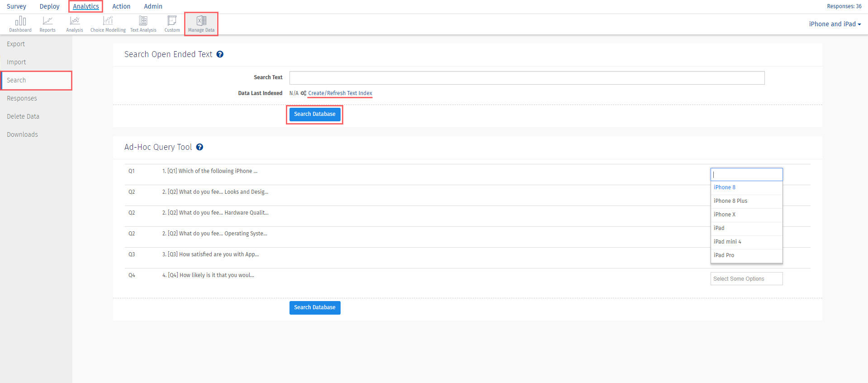This screenshot has width=868, height=383.
Task: Click the Q4 row code label
Action: coord(132,275)
